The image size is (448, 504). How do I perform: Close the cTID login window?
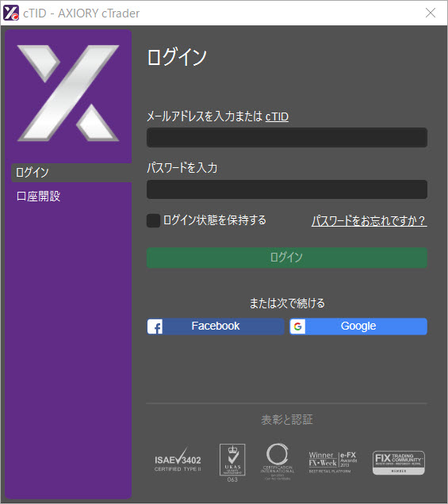[x=431, y=13]
